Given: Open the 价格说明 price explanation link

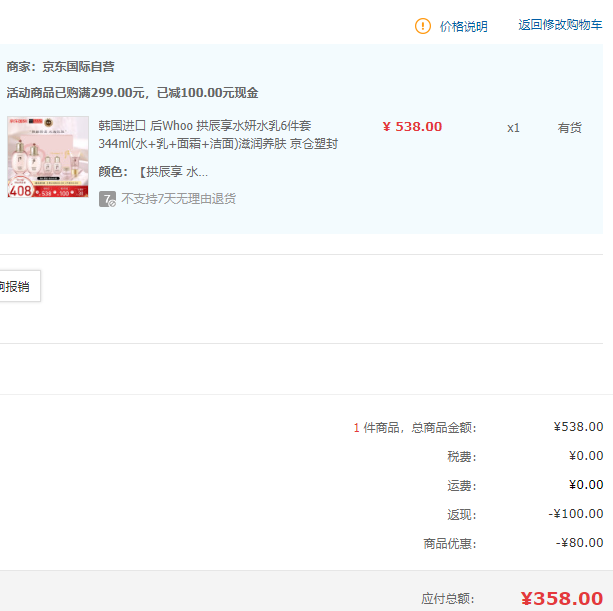Looking at the screenshot, I should (464, 26).
